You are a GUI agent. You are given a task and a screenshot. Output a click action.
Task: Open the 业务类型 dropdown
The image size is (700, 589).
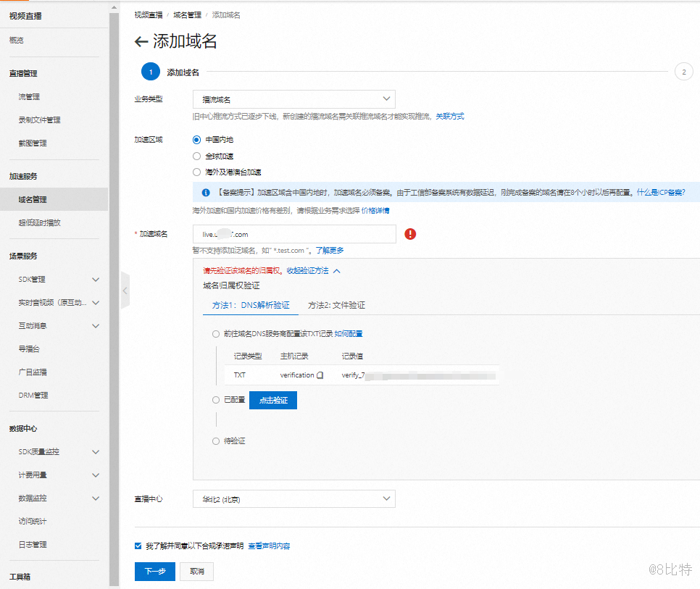tap(293, 99)
